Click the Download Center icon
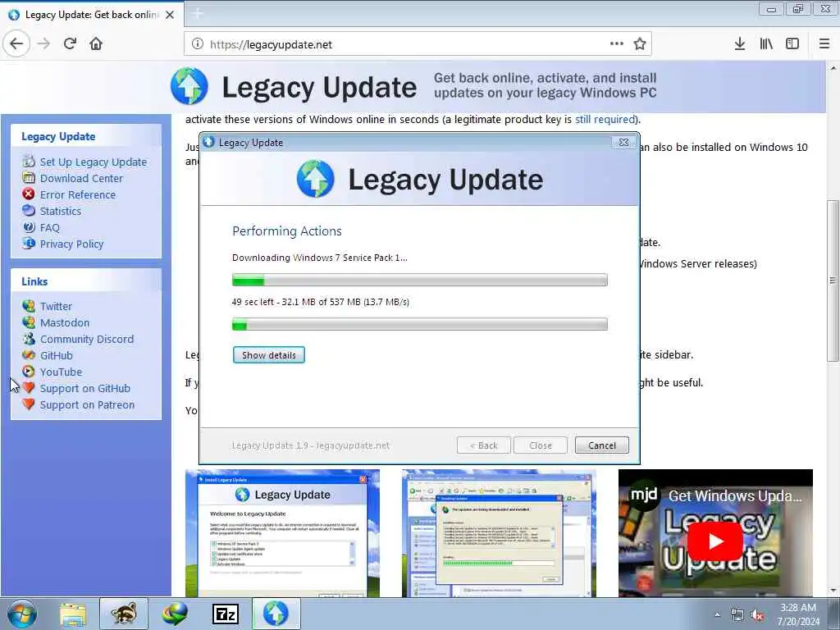 (29, 178)
